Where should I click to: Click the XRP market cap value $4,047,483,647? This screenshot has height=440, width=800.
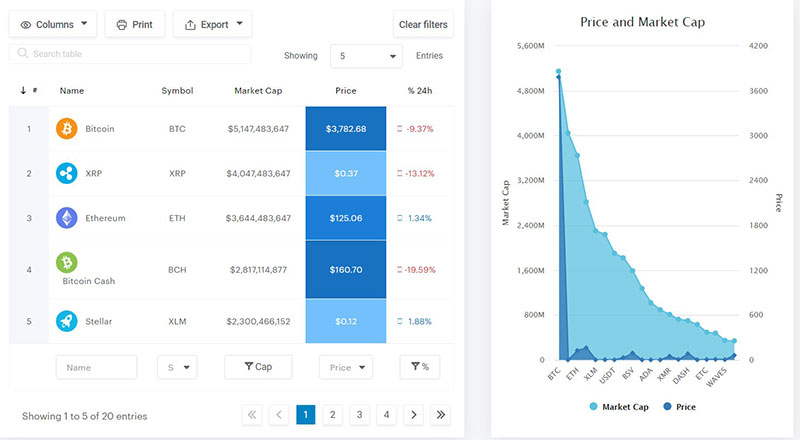258,173
